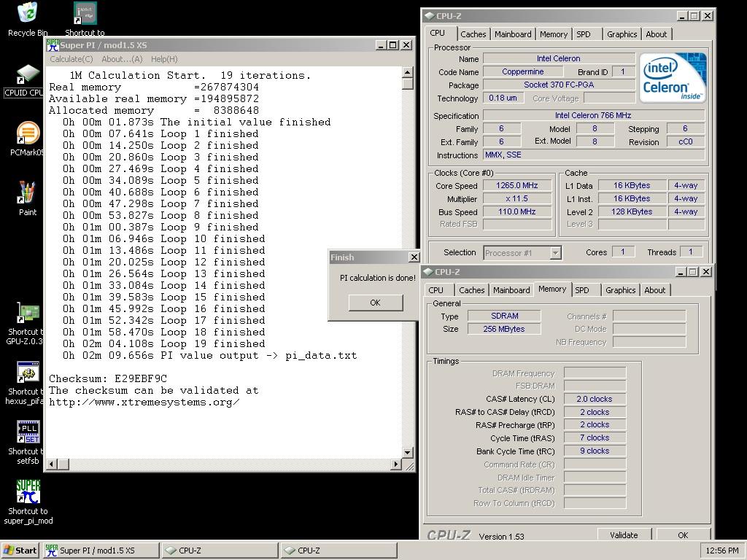Select Super PI taskbar button
Viewport: 747px width, 560px height.
101,551
